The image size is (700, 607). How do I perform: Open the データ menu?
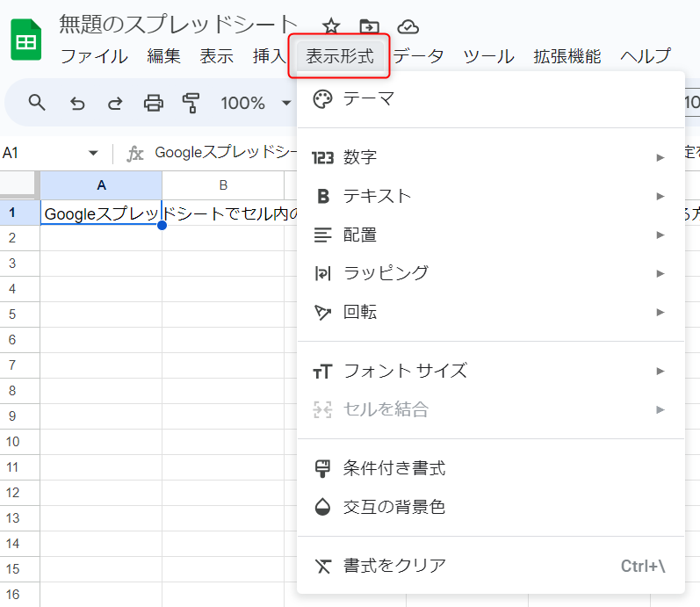coord(418,56)
